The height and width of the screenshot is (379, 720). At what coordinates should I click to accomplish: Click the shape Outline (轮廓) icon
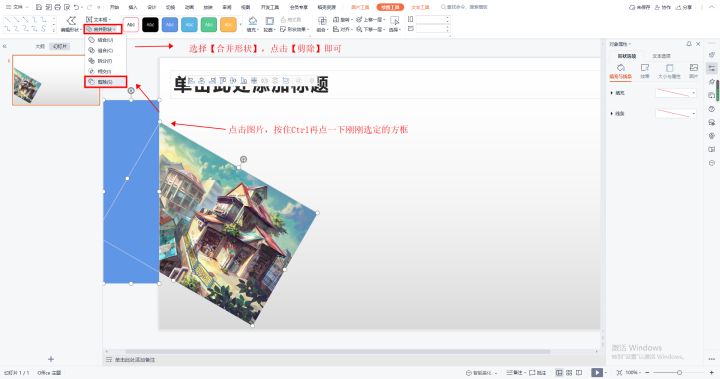click(270, 21)
